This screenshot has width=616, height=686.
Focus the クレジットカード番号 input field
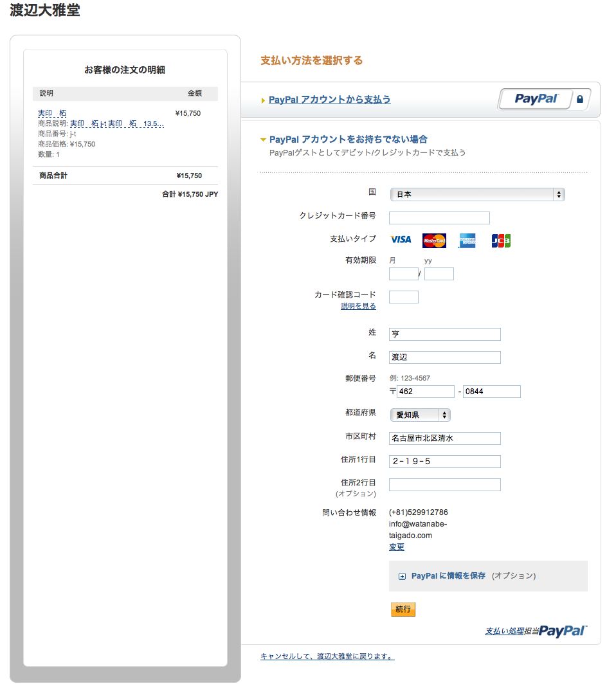[439, 218]
